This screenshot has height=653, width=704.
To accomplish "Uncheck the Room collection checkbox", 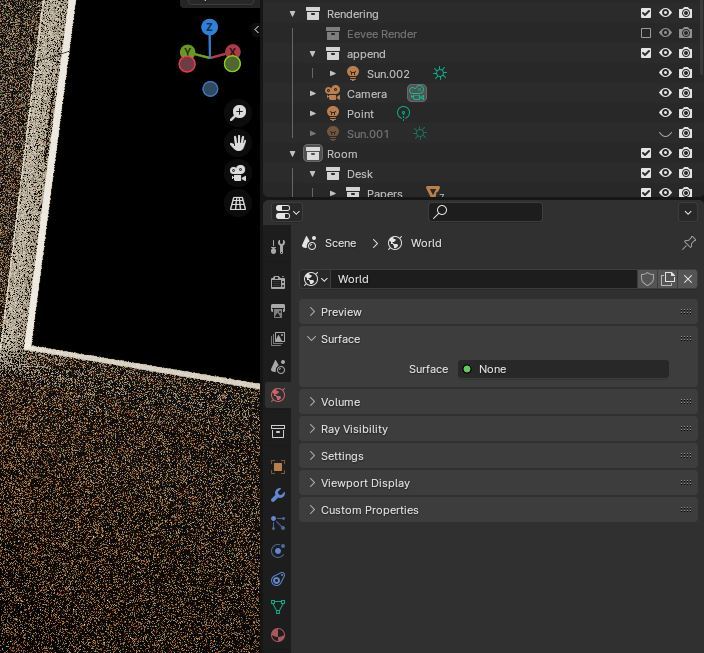I will (646, 153).
